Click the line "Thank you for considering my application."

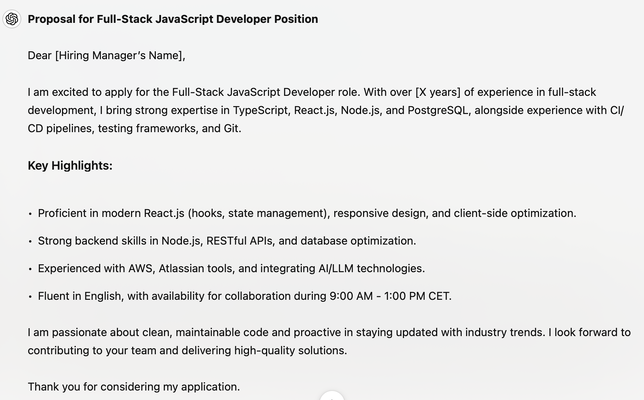click(134, 386)
